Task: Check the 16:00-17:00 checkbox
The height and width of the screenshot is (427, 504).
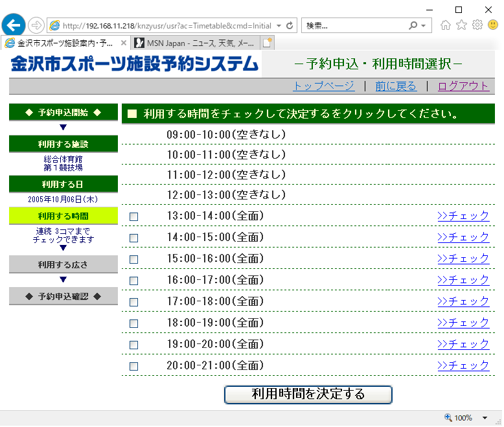Action: point(133,281)
